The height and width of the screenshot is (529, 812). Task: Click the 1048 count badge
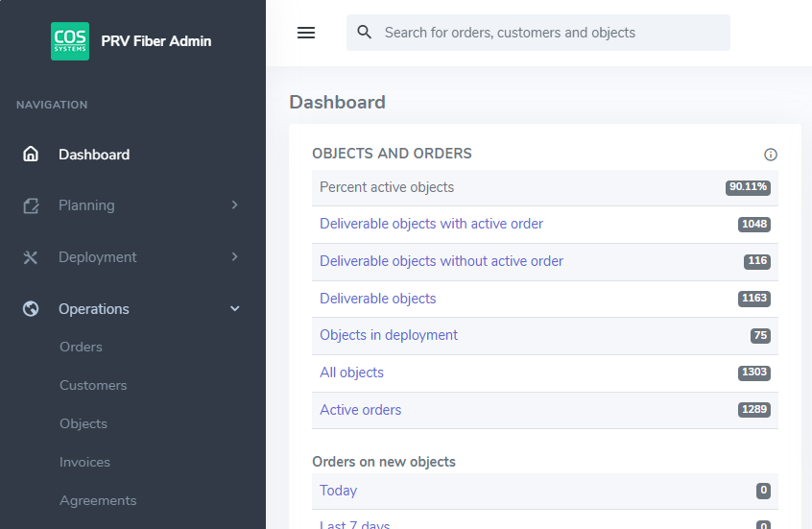click(x=754, y=224)
